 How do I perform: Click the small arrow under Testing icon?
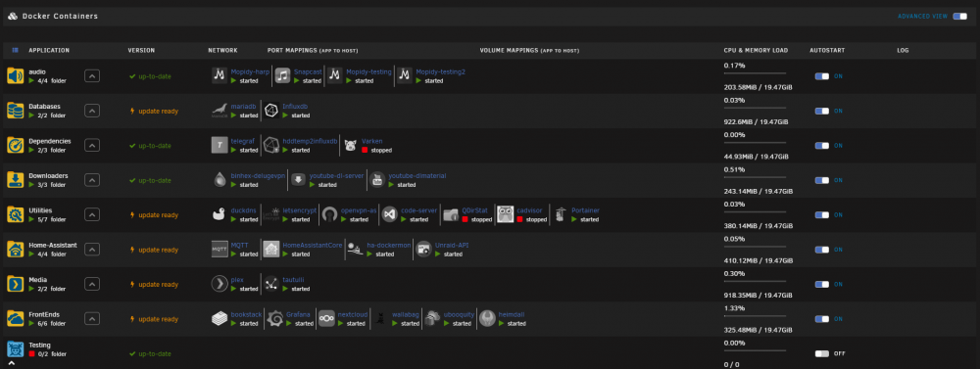[x=11, y=363]
